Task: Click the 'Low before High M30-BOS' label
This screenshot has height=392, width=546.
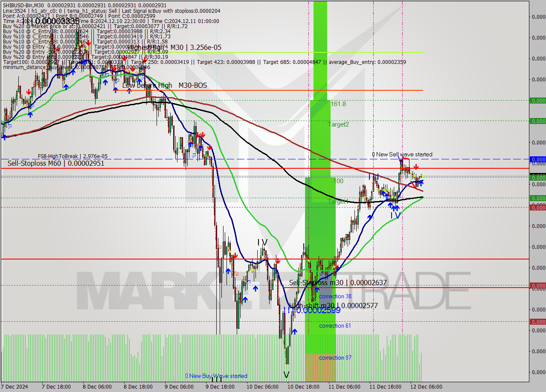Action: [x=165, y=86]
